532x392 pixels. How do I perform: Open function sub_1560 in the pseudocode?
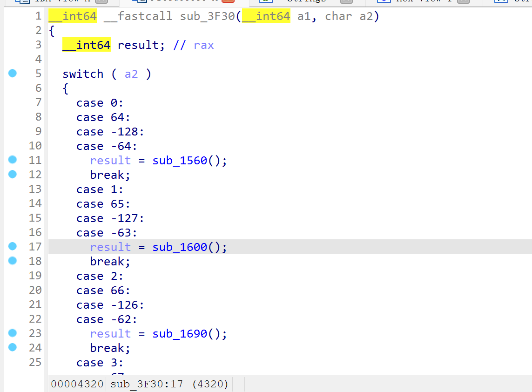(180, 161)
